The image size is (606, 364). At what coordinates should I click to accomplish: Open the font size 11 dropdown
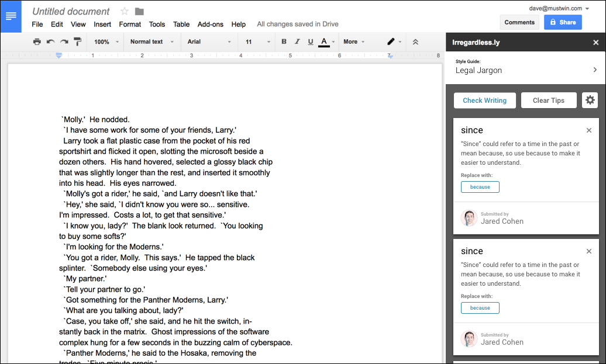click(x=258, y=41)
